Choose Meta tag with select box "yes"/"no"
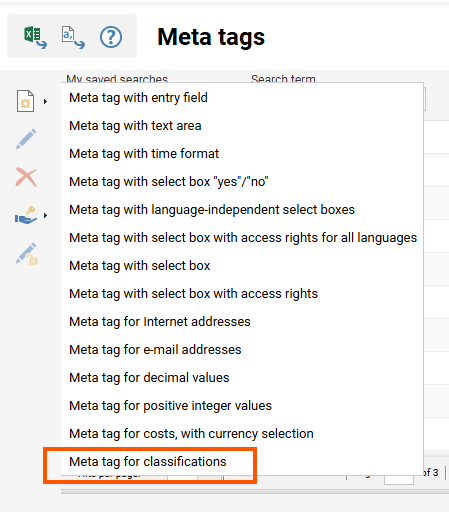This screenshot has width=449, height=512. (x=169, y=182)
